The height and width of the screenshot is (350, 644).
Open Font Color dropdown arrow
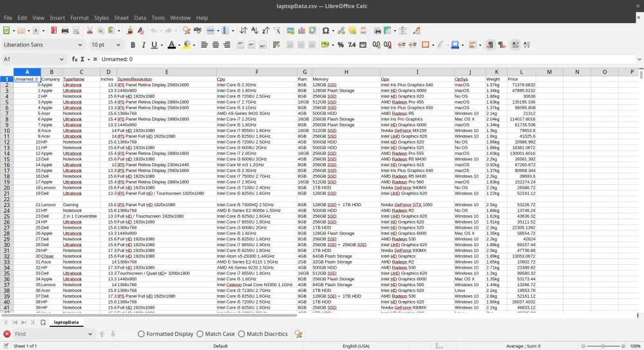(179, 45)
